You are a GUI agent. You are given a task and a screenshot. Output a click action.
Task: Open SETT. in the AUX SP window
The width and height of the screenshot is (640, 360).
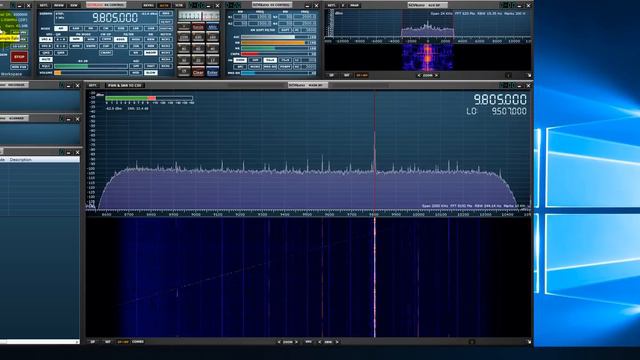point(331,5)
